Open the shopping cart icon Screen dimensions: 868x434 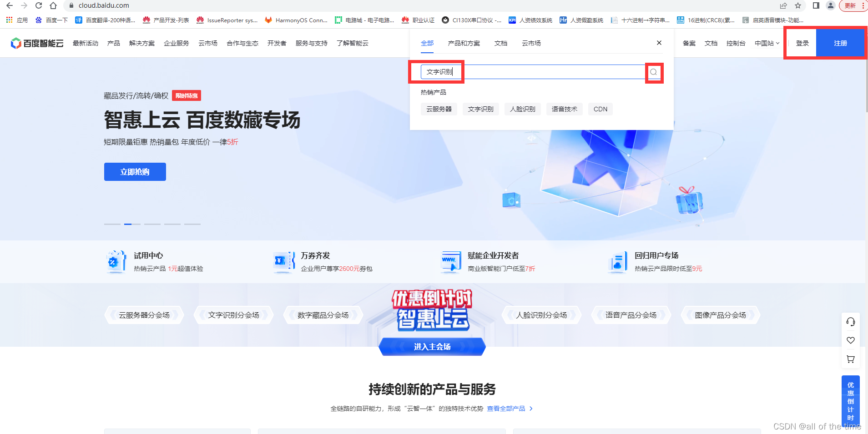coord(851,359)
